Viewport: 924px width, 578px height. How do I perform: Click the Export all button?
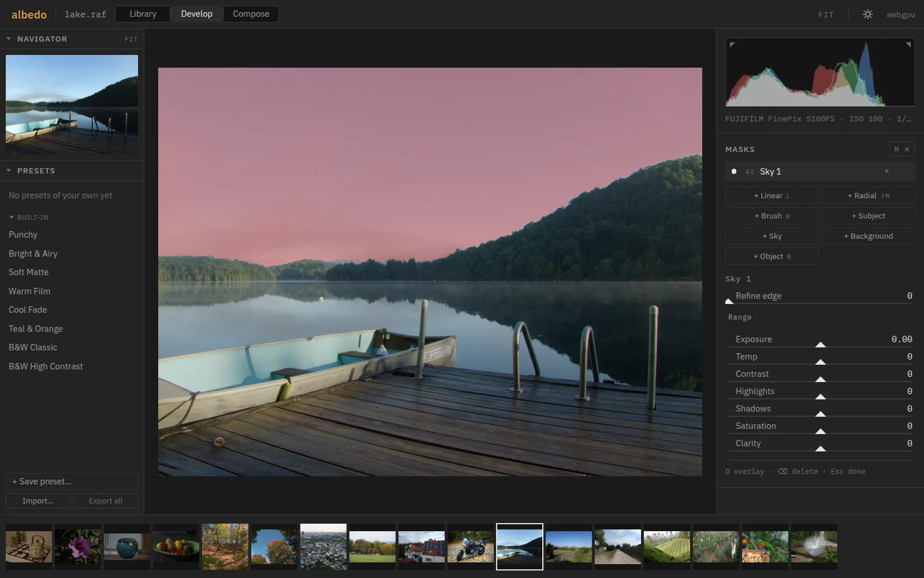coord(106,501)
